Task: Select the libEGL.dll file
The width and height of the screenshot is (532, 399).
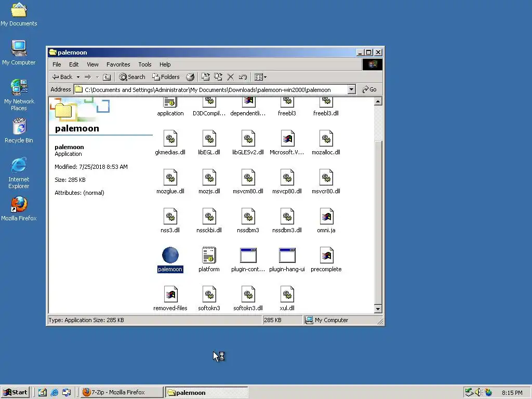Action: [209, 138]
